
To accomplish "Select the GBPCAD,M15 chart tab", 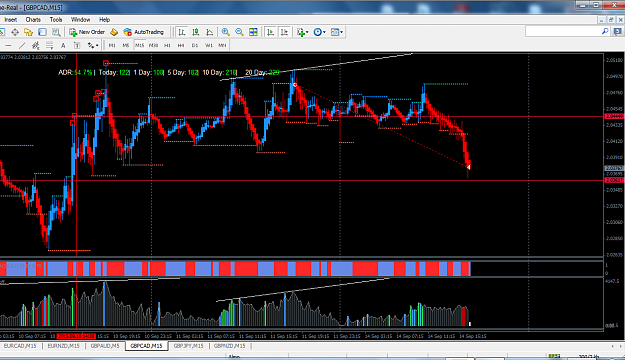I will pyautogui.click(x=146, y=346).
